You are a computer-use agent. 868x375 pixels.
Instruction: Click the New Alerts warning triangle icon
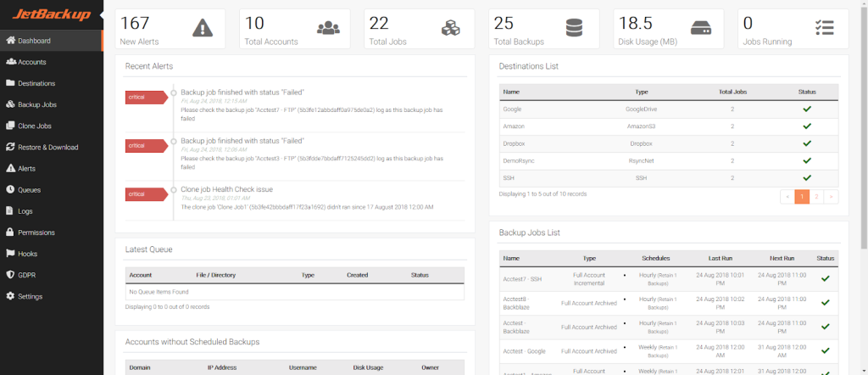203,28
